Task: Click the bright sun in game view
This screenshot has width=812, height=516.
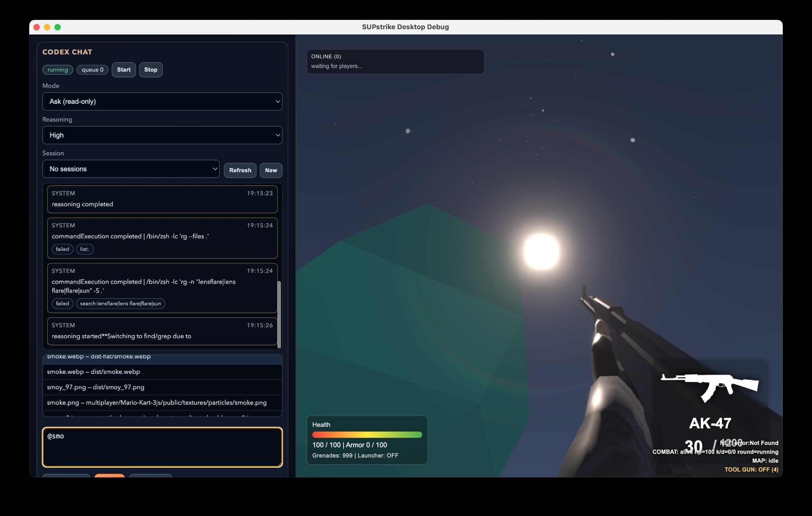Action: click(x=541, y=251)
